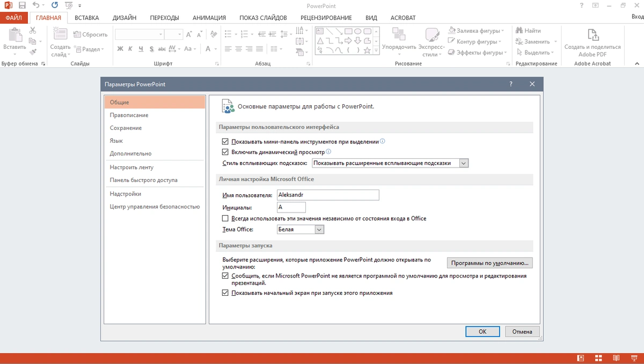Toggle bold Ж formatting
Screen dimensions: 644x364
coord(120,49)
